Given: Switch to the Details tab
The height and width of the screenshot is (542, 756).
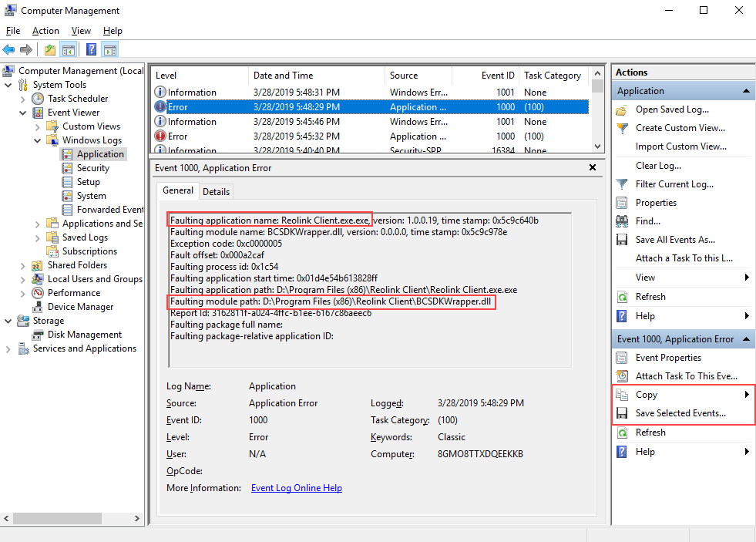Looking at the screenshot, I should 216,192.
